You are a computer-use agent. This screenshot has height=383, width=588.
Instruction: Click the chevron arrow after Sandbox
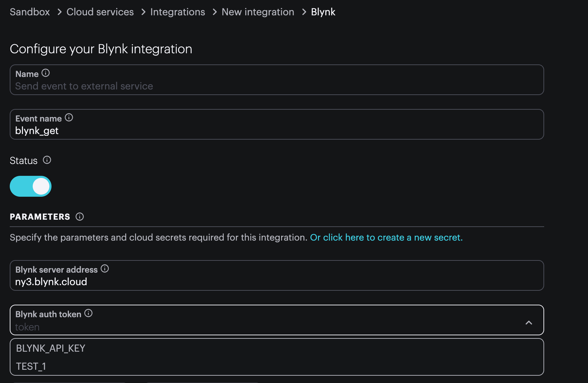[59, 12]
